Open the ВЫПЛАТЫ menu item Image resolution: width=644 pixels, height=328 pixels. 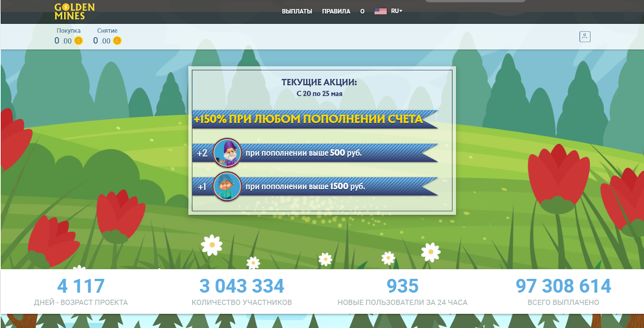[x=297, y=11]
